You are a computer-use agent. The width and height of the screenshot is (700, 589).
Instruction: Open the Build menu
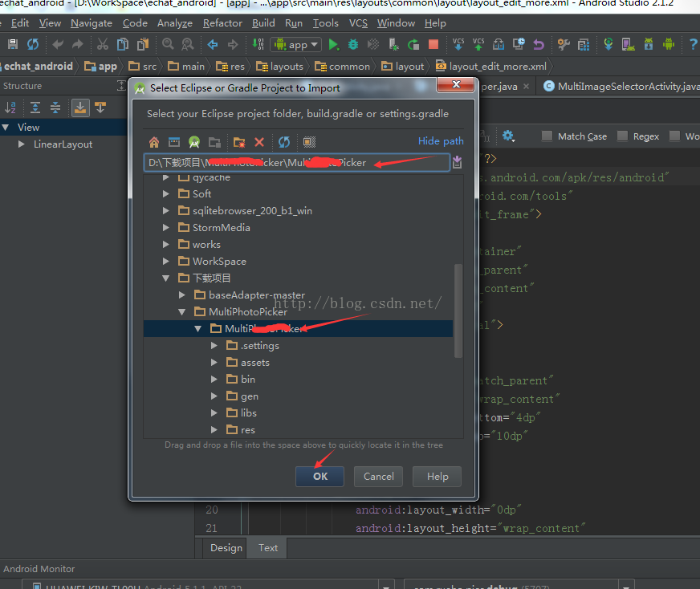click(x=263, y=23)
